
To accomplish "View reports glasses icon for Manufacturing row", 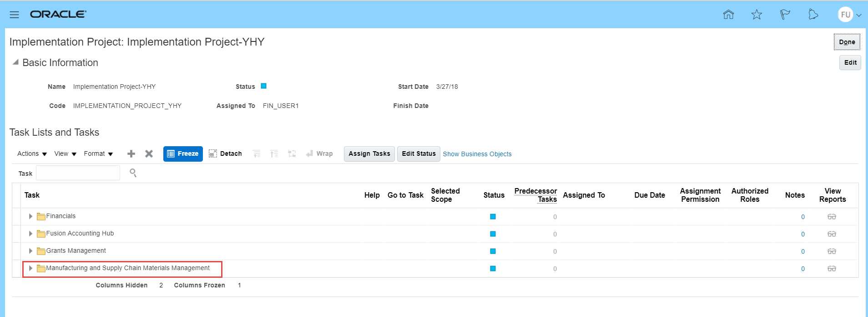I will click(x=832, y=269).
